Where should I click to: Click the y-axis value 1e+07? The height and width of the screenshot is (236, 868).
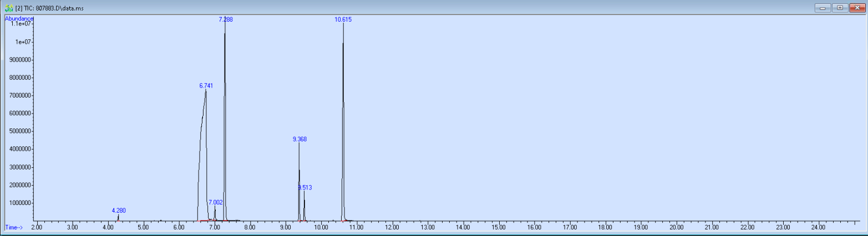coord(24,42)
